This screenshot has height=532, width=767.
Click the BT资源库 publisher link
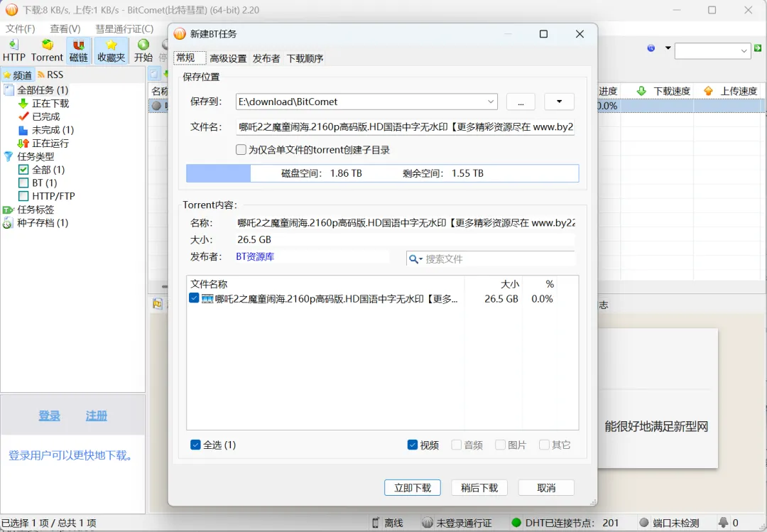(x=255, y=256)
